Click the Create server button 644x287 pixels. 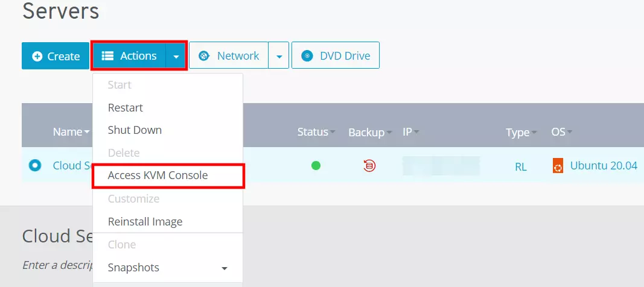(x=56, y=55)
